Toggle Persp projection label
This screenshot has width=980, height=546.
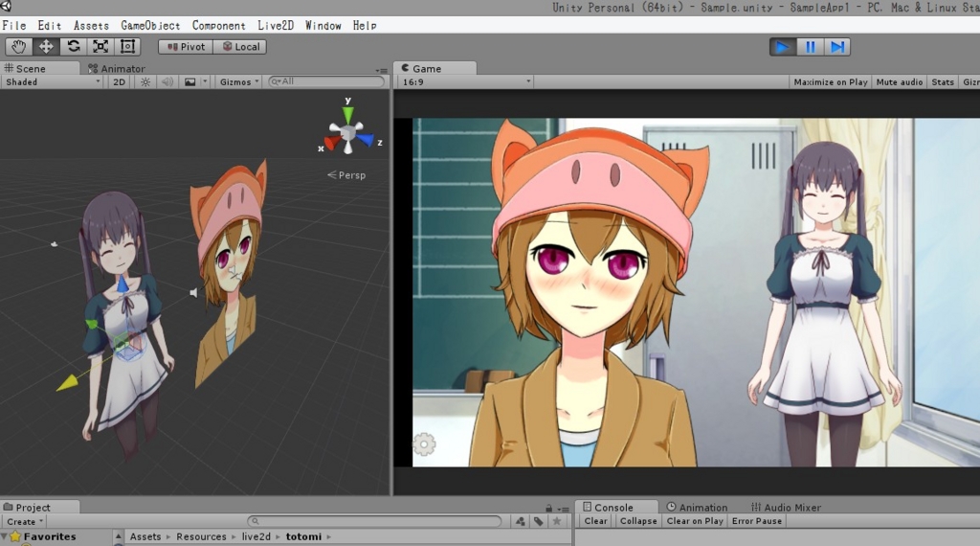click(x=346, y=175)
